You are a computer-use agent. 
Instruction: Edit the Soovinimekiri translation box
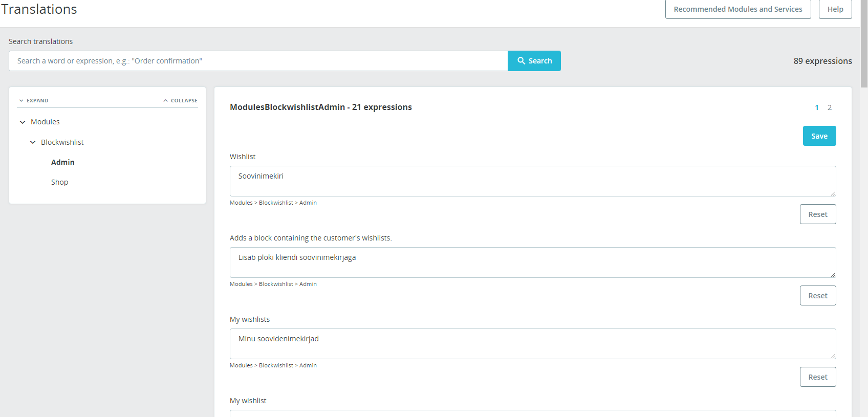click(x=533, y=181)
